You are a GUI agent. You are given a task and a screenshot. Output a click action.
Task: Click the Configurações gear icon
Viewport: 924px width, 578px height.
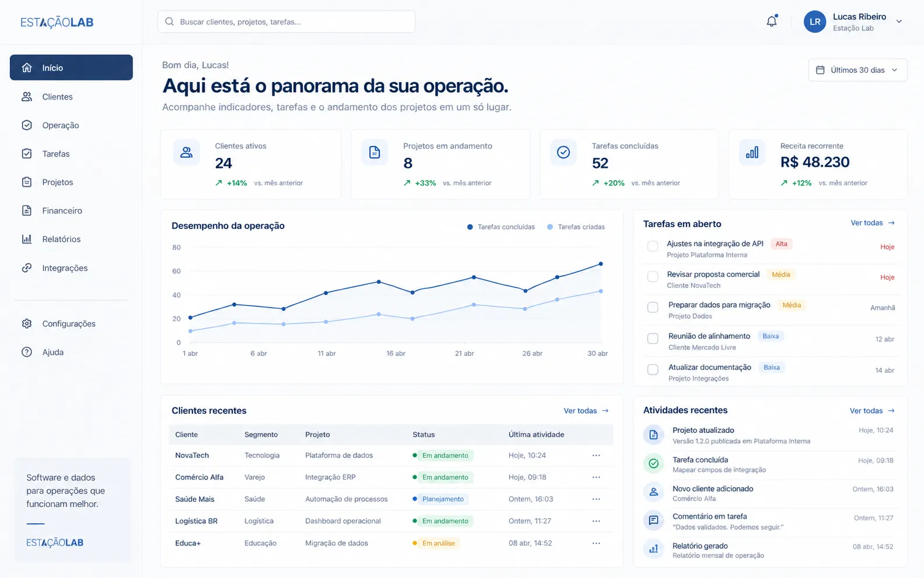tap(27, 323)
